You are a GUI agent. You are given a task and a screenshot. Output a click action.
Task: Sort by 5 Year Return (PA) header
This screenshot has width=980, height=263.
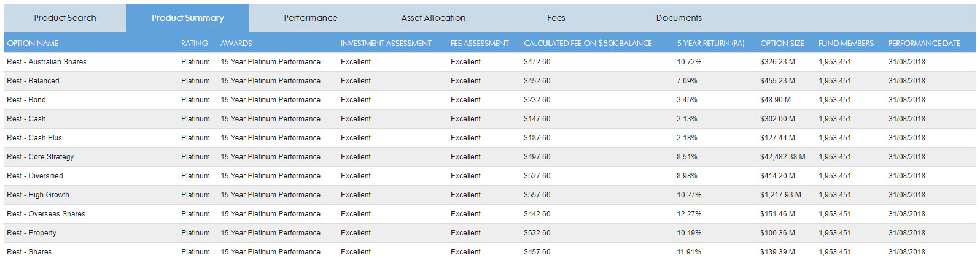pyautogui.click(x=710, y=44)
